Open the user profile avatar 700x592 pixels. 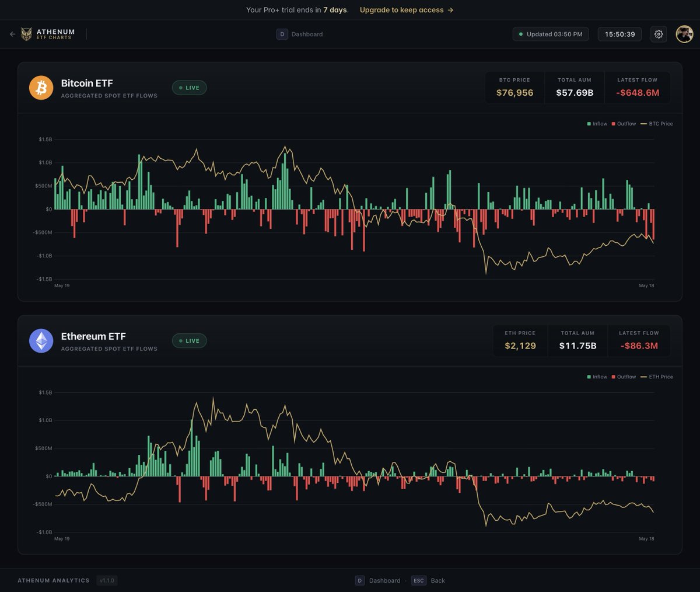pos(684,34)
